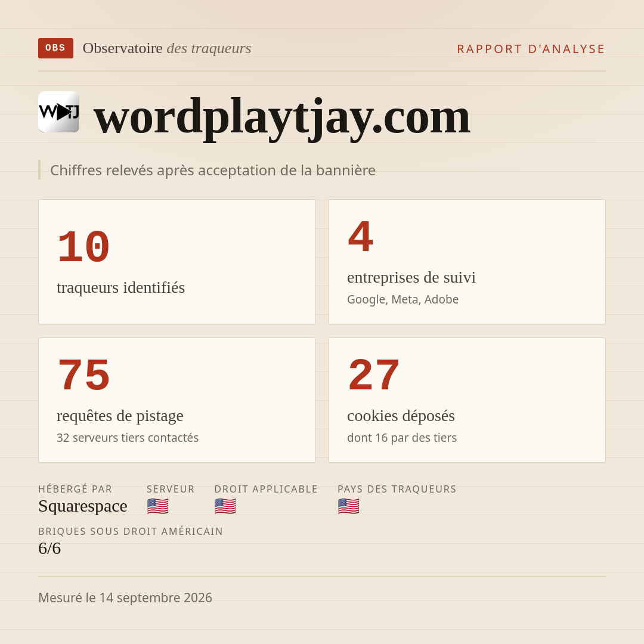Click the 6/6 value

[49, 549]
